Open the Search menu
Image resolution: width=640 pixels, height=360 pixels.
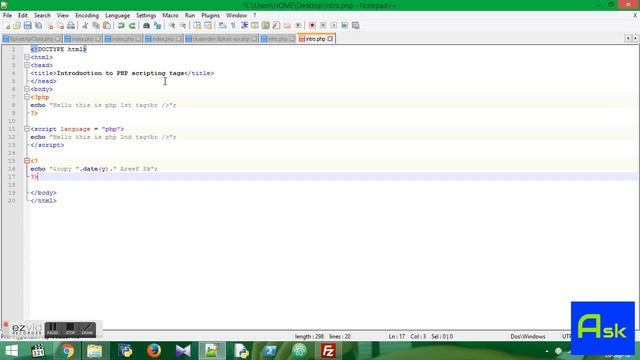pos(42,16)
